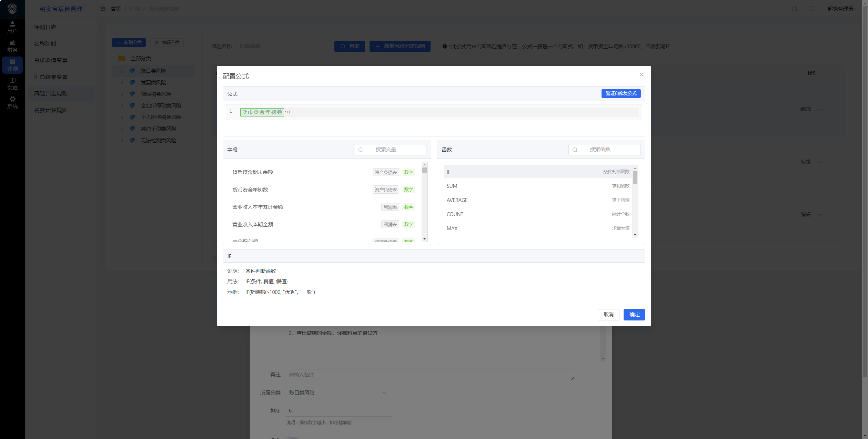Choose the 营业收入本期金额 field
This screenshot has height=439, width=868.
pyautogui.click(x=253, y=225)
